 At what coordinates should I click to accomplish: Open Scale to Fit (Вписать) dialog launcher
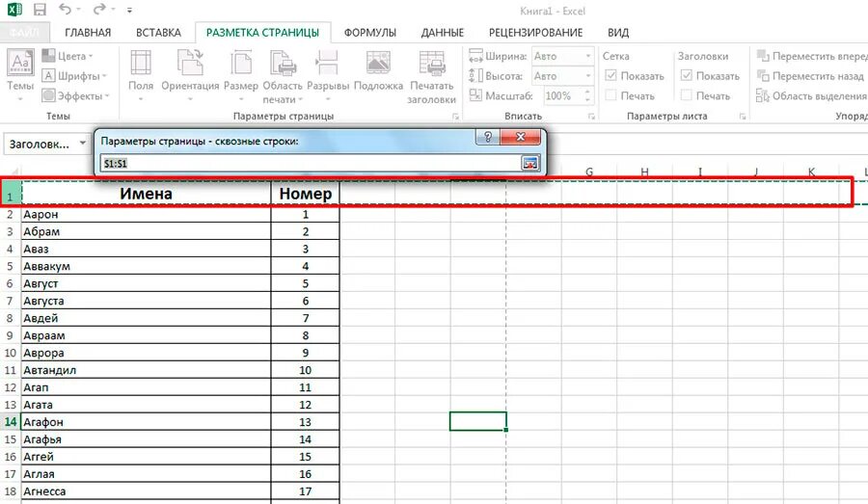[x=591, y=117]
